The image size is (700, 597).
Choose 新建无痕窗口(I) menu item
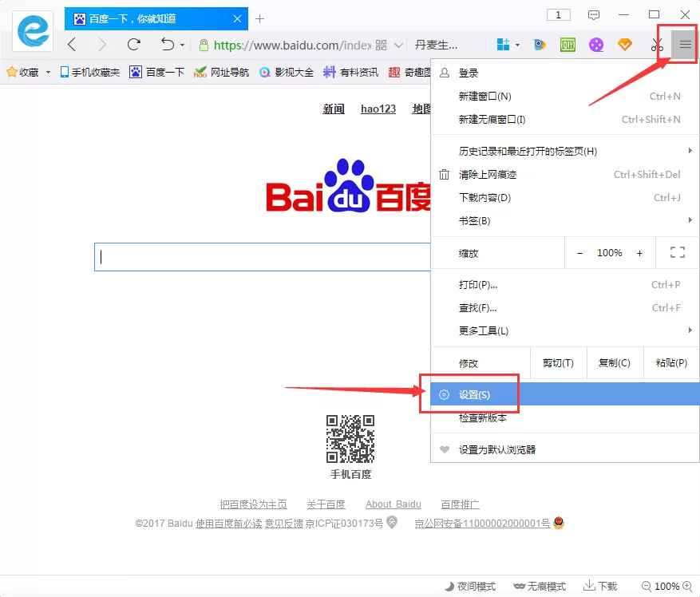pos(564,119)
